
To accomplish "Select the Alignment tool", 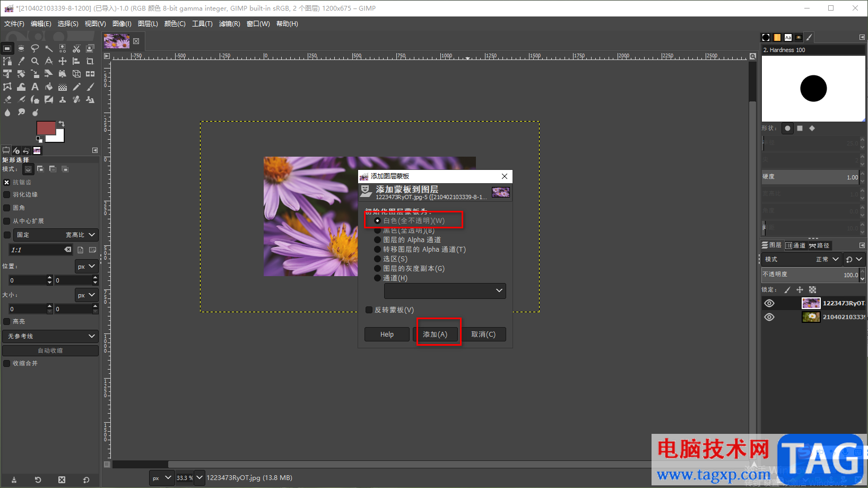I will [x=76, y=61].
